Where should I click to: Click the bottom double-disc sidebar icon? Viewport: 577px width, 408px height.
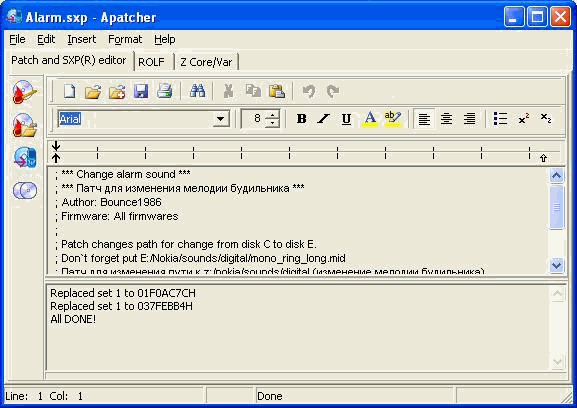point(25,190)
